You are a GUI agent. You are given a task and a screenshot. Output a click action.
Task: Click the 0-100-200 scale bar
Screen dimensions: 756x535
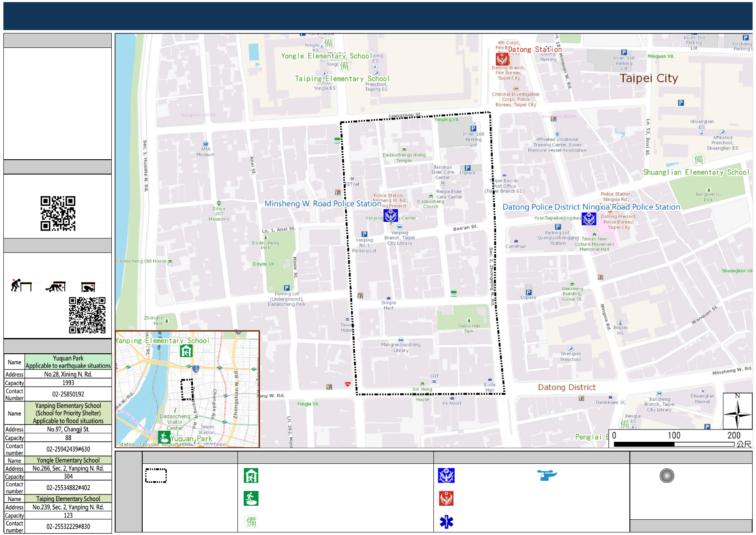click(x=674, y=444)
